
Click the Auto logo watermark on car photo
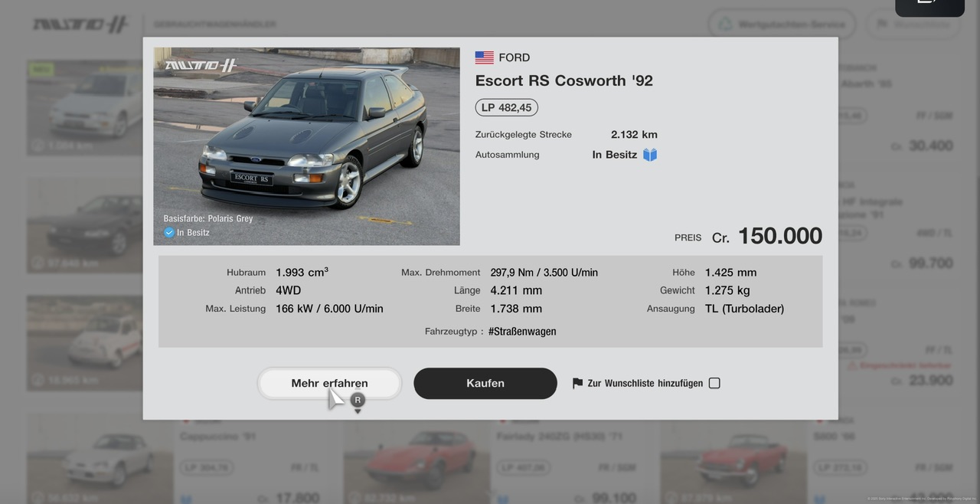tap(201, 66)
